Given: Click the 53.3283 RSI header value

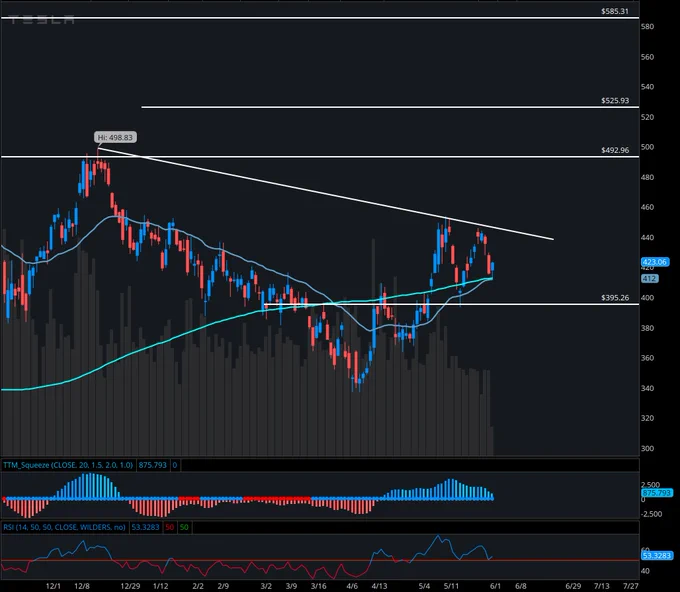Looking at the screenshot, I should tap(145, 527).
